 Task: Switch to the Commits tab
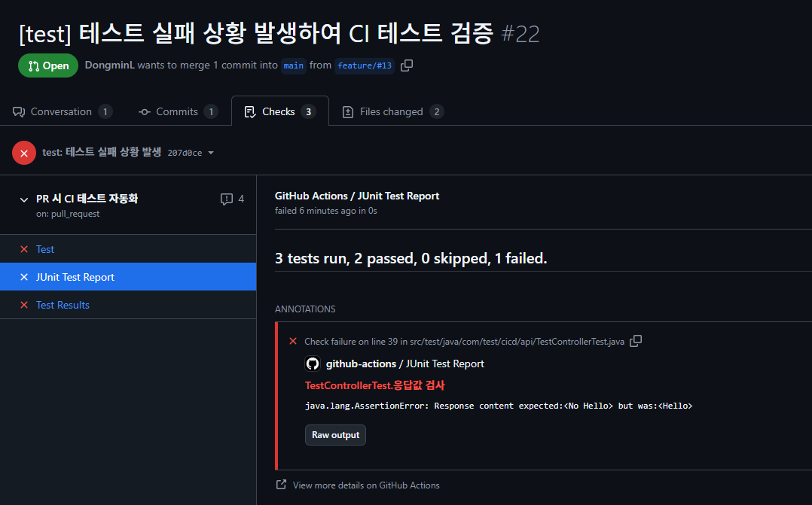pos(178,111)
